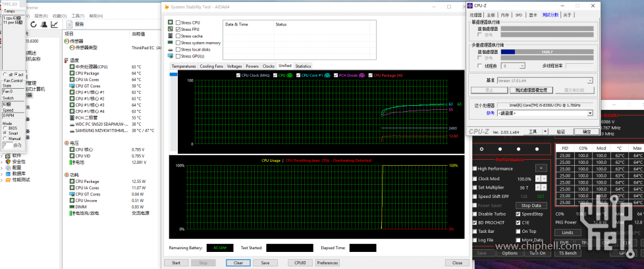The height and width of the screenshot is (269, 644).
Task: Toggle the PCH Diode graph checkbox
Action: click(x=336, y=76)
